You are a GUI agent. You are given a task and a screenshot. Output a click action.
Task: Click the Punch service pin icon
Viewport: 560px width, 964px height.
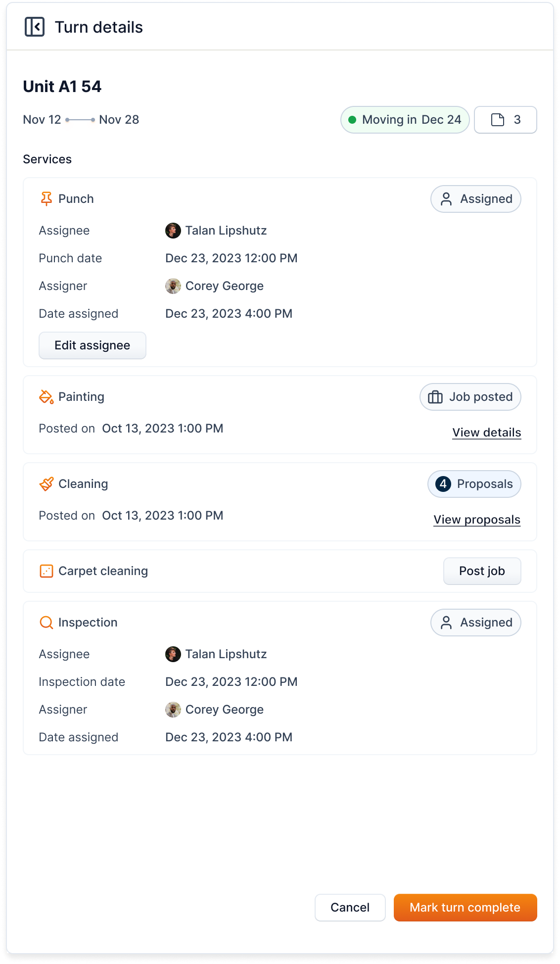46,199
